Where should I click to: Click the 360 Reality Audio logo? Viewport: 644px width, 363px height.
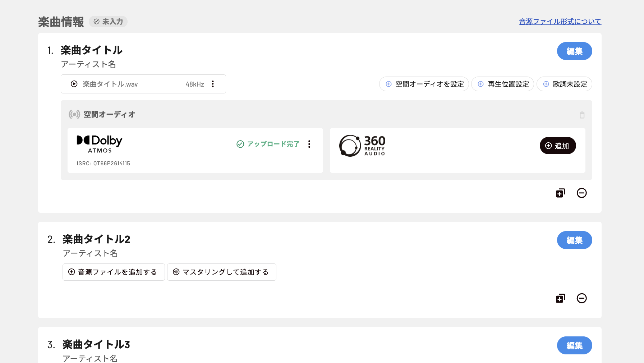pos(362,146)
